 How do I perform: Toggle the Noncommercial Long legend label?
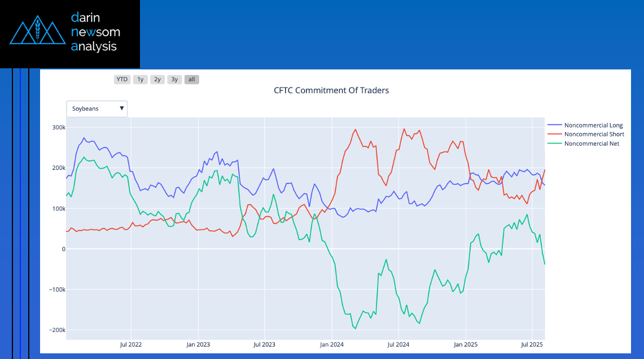click(x=593, y=125)
